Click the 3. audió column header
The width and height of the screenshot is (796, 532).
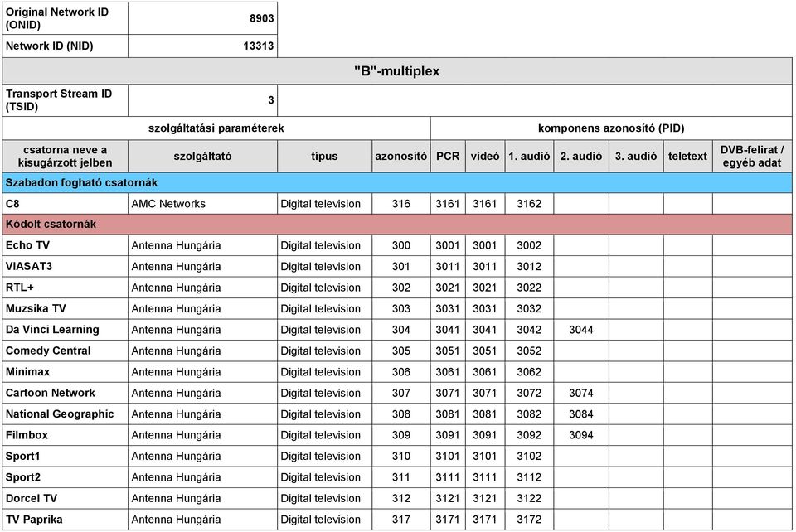(x=636, y=156)
